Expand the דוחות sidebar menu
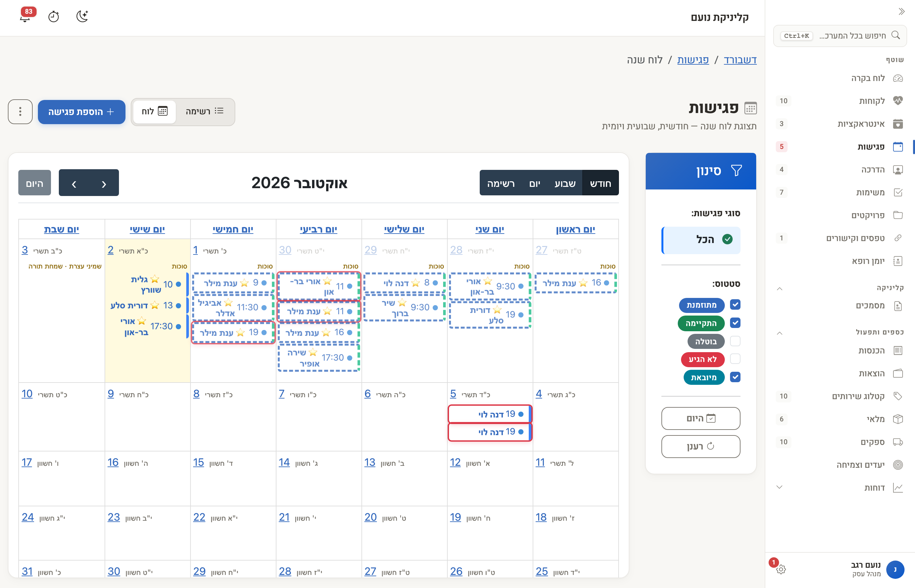Screen dimensions: 915x588 [x=780, y=487]
